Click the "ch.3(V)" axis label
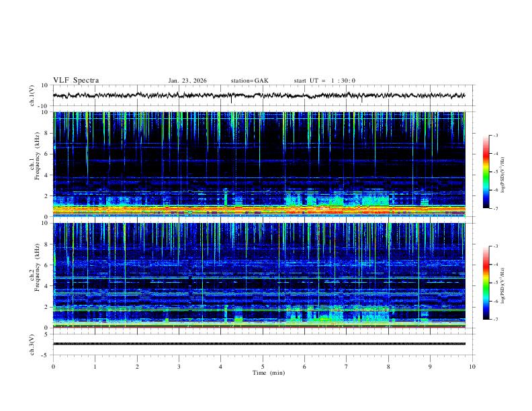 [x=32, y=345]
